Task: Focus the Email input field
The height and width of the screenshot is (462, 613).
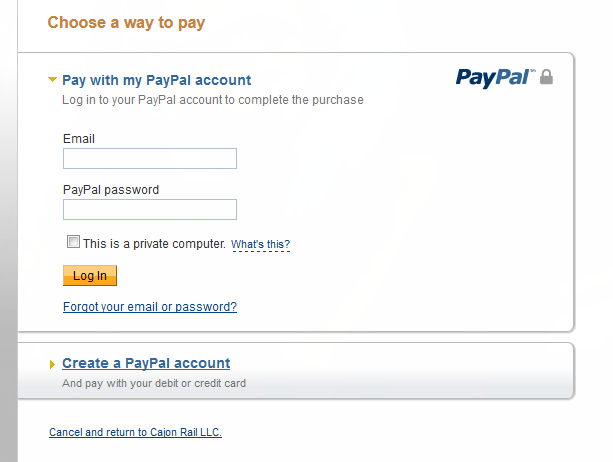Action: tap(150, 158)
